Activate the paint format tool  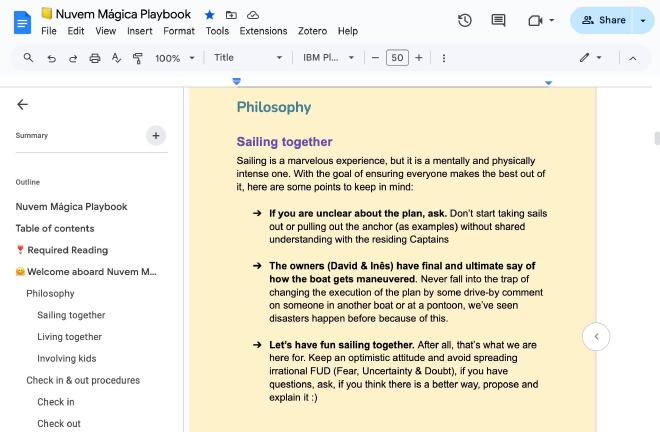click(138, 58)
